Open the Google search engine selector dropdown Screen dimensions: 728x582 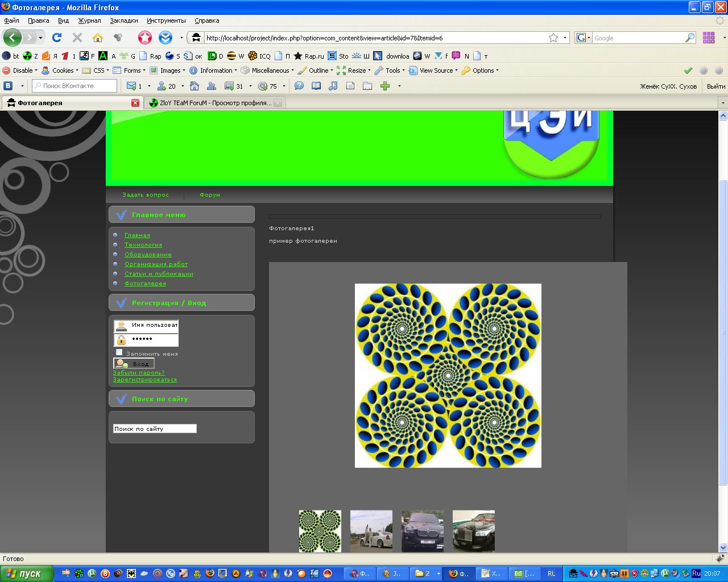click(583, 38)
